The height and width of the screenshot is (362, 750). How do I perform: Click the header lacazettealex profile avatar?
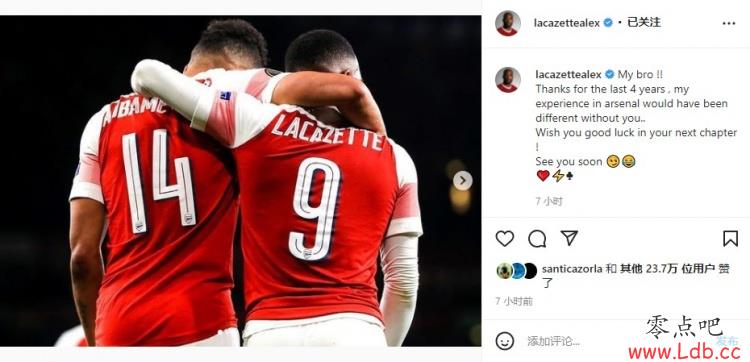507,23
